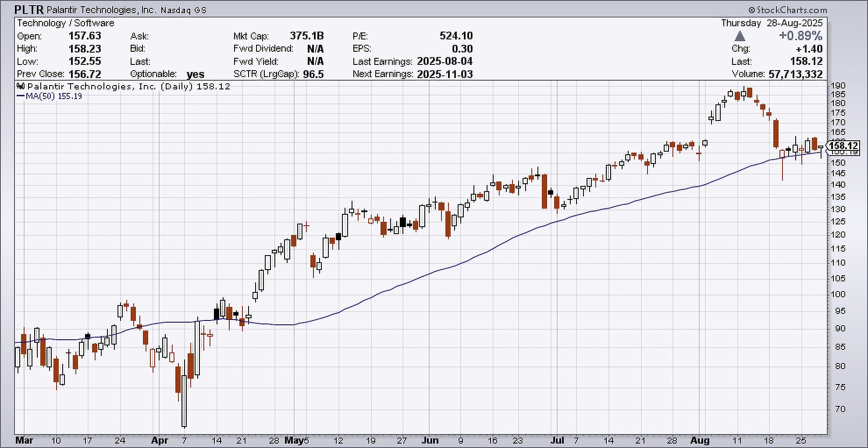Click the Fwd Dividend N/A value
868x448 pixels.
point(315,49)
